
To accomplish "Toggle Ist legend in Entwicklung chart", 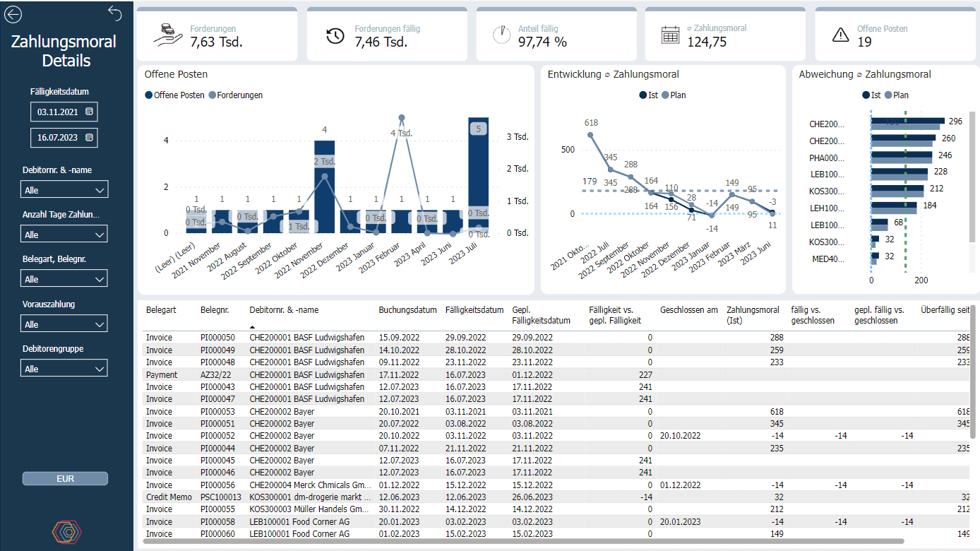I will [649, 95].
